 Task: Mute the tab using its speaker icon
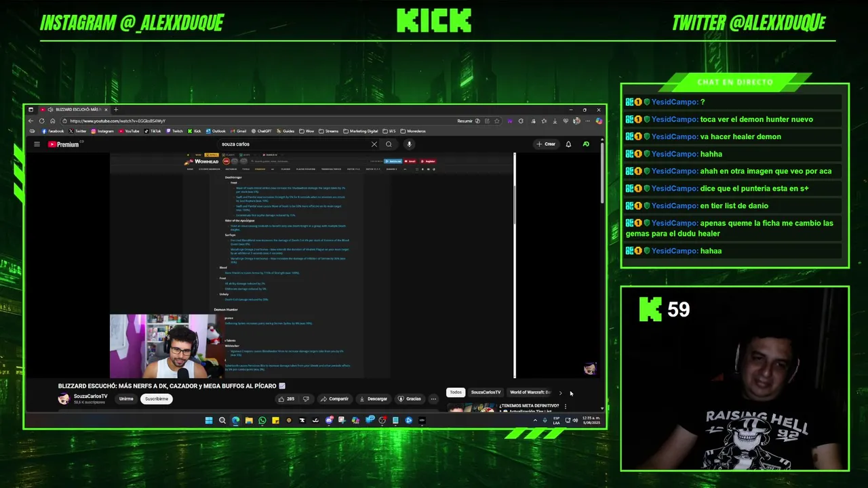pos(50,109)
